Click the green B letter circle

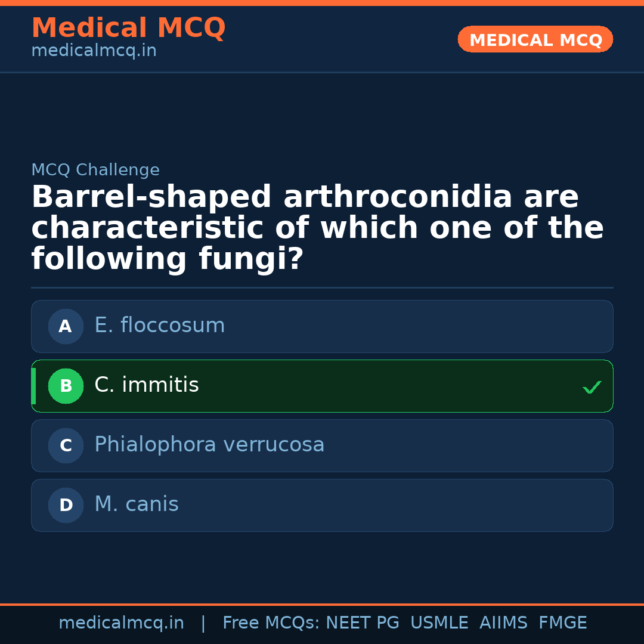(66, 386)
